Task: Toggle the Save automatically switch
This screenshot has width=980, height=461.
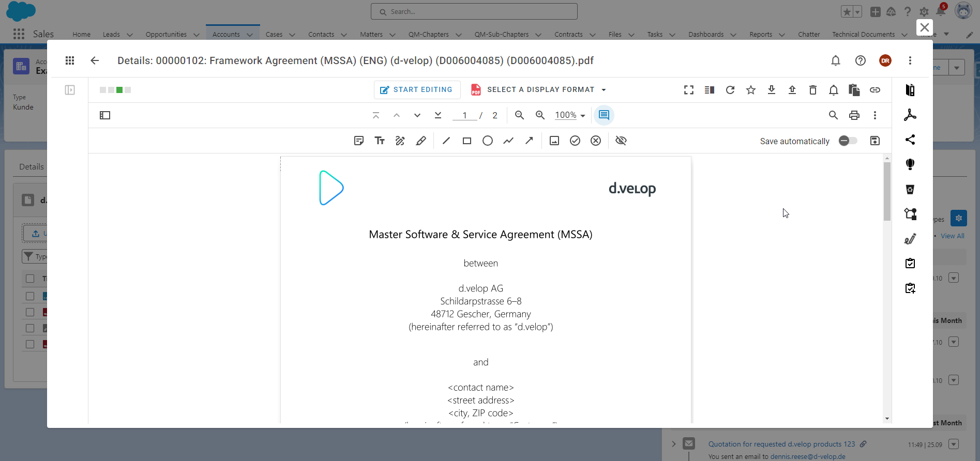Action: coord(848,141)
